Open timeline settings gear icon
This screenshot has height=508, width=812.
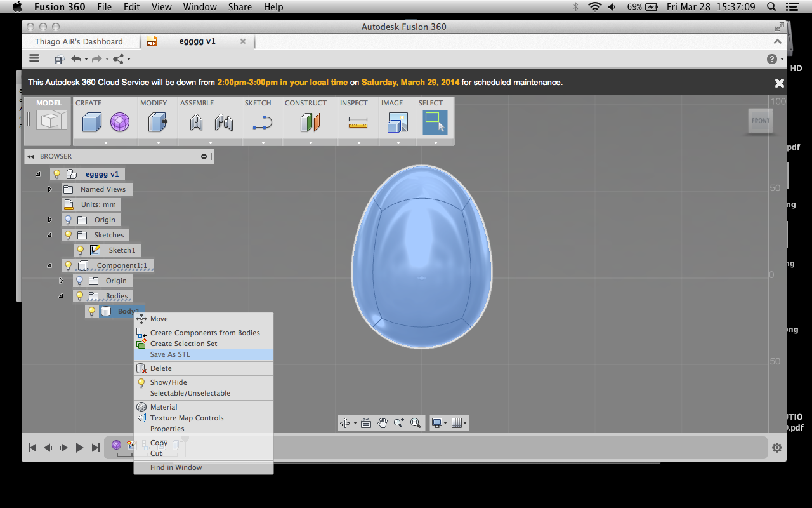(x=777, y=448)
